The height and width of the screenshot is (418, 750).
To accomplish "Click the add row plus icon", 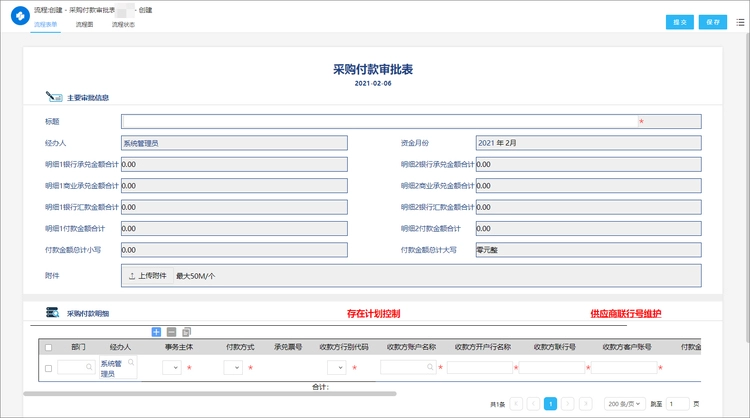I will (156, 332).
